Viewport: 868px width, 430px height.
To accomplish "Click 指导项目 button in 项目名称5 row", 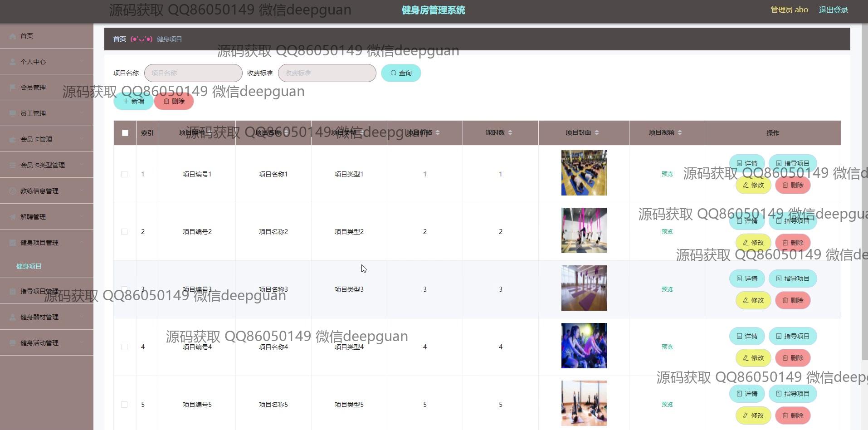I will [793, 394].
